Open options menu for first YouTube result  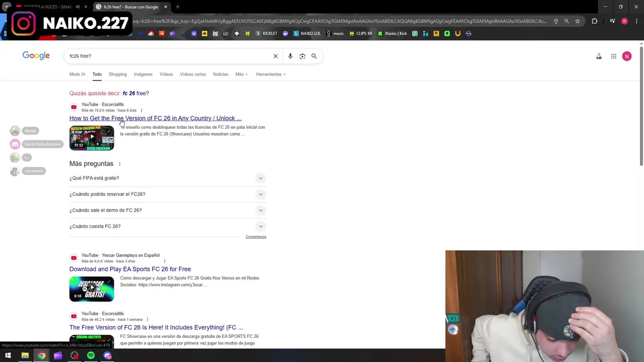point(141,110)
